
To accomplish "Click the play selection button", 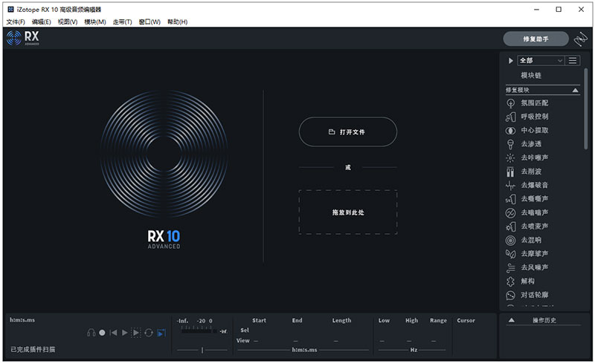I will tap(136, 333).
